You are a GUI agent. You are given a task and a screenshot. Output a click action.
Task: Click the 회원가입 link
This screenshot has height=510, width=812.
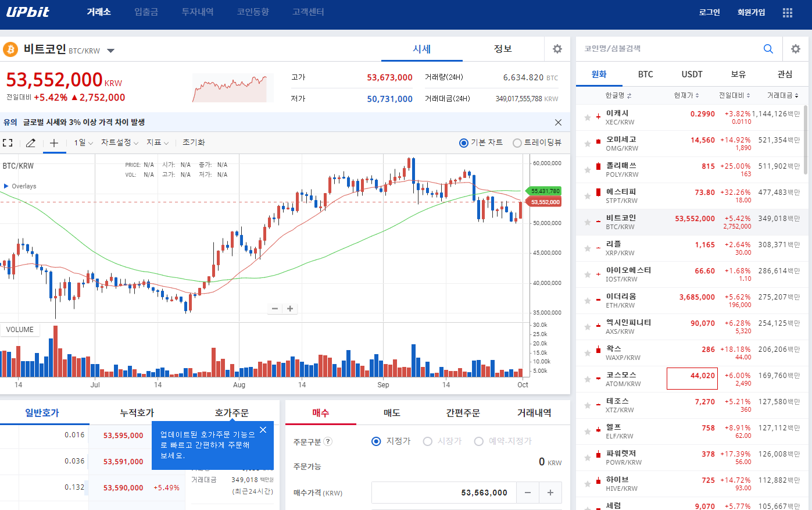point(751,12)
